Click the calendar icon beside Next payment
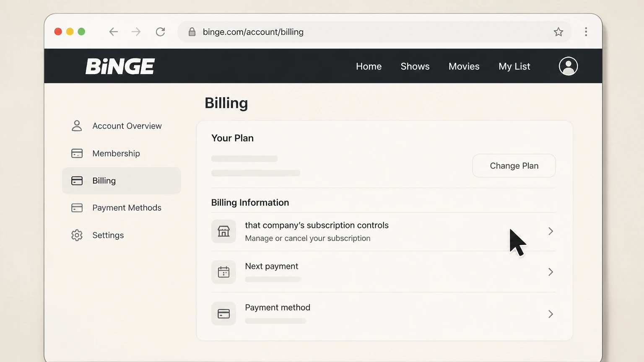The width and height of the screenshot is (644, 362). 223,272
